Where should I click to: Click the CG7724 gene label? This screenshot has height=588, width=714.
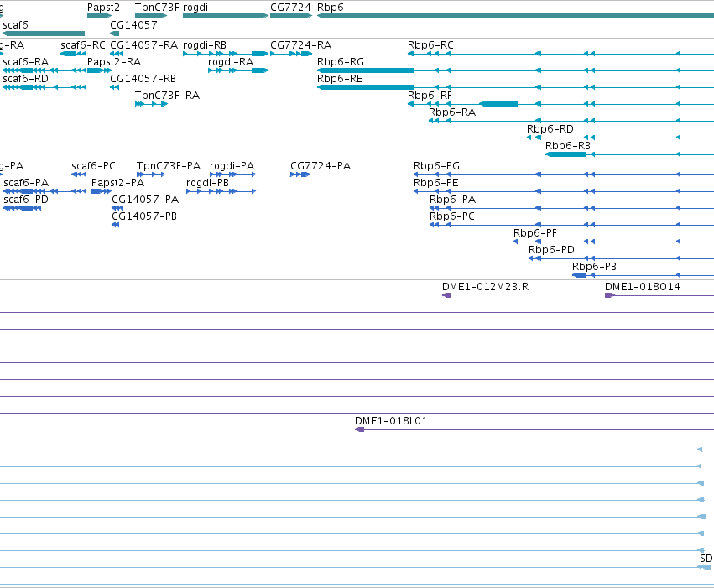tap(290, 8)
